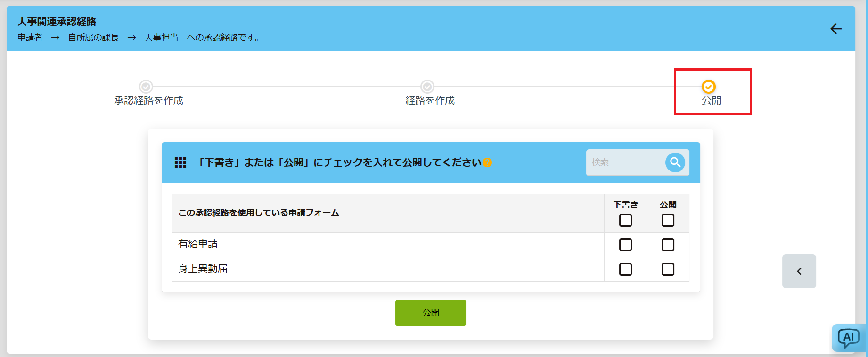
Task: Click the 検索 search input field
Action: pos(624,162)
